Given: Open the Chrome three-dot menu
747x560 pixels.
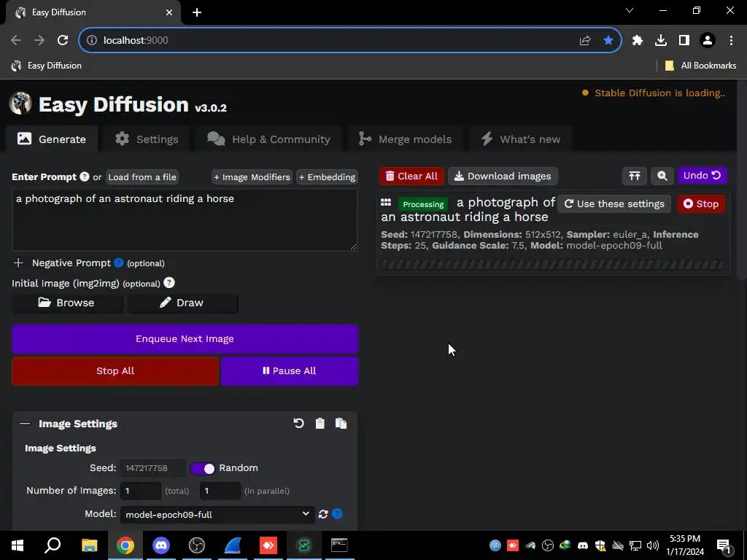Looking at the screenshot, I should [x=731, y=41].
